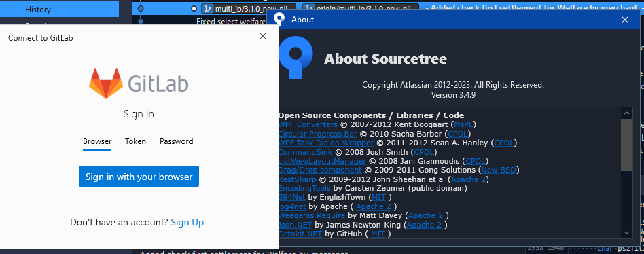The height and width of the screenshot is (254, 644).
Task: Switch to the Token sign-in tab
Action: (x=136, y=141)
